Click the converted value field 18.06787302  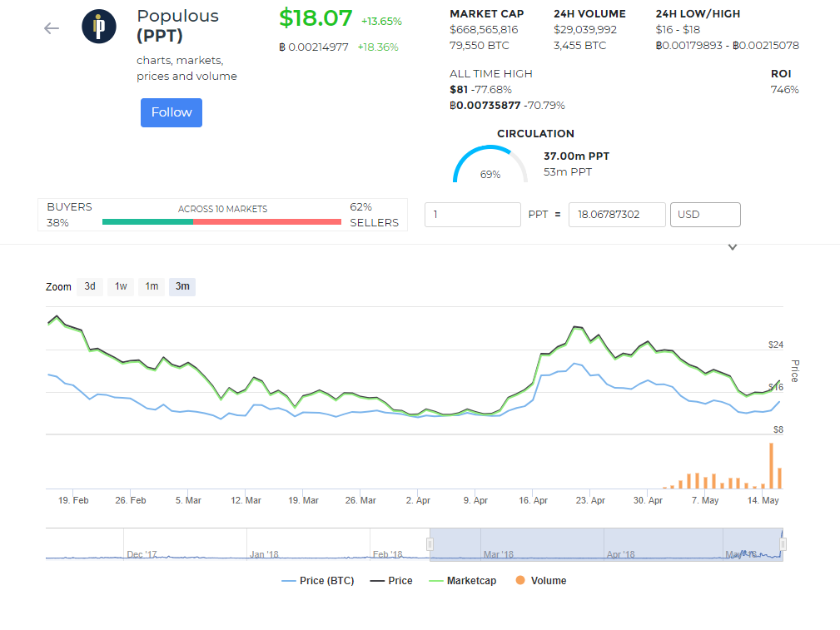(x=617, y=215)
